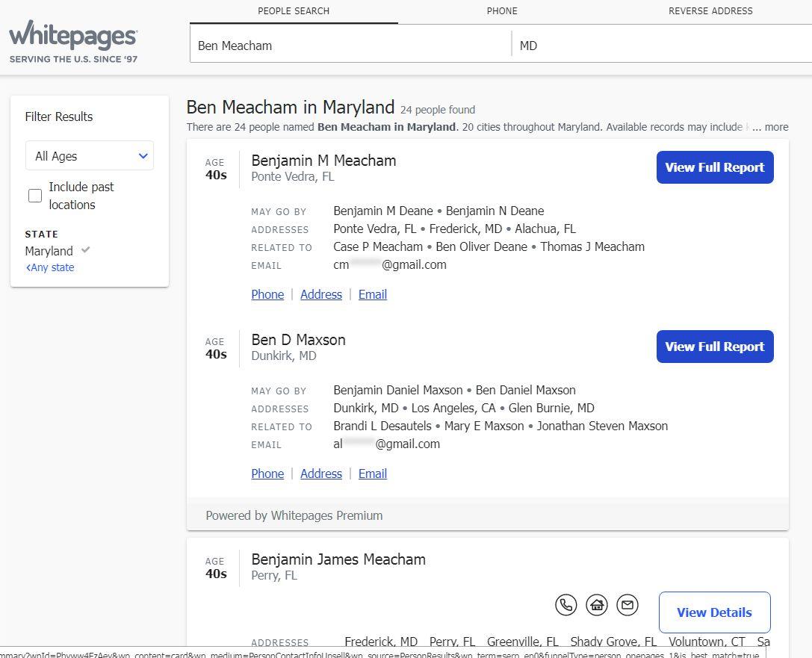Open the All Ages dropdown filter

[x=90, y=156]
